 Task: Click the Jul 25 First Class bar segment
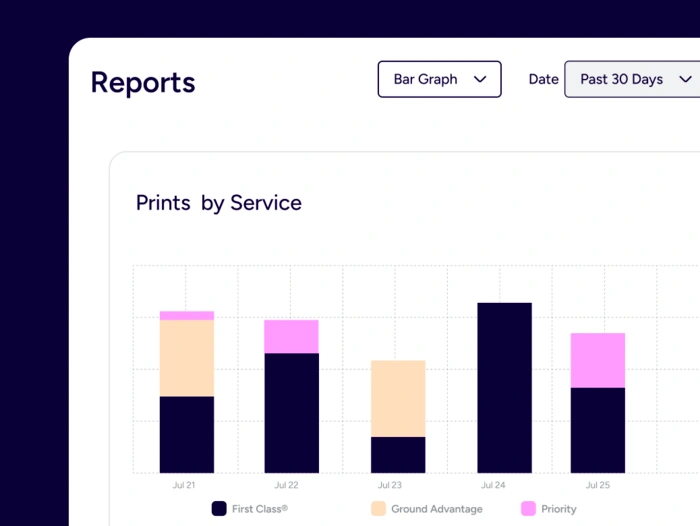[x=597, y=430]
